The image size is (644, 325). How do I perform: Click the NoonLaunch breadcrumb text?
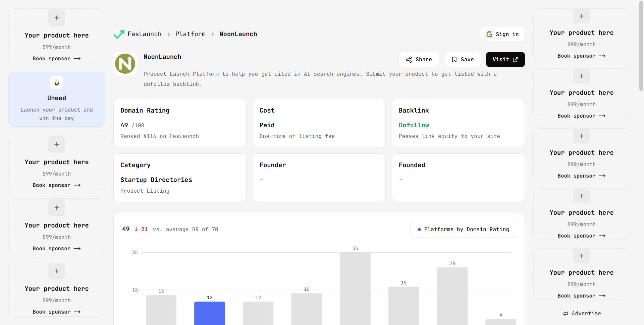click(x=238, y=34)
